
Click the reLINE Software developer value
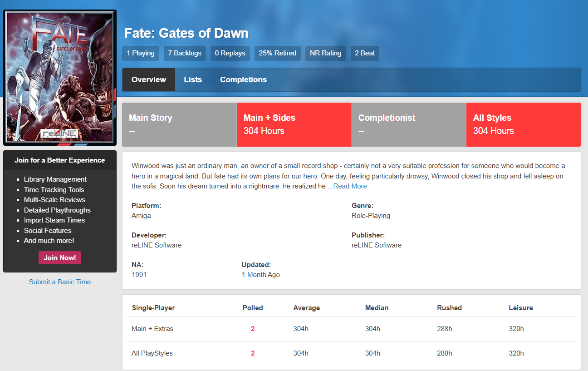coord(157,245)
